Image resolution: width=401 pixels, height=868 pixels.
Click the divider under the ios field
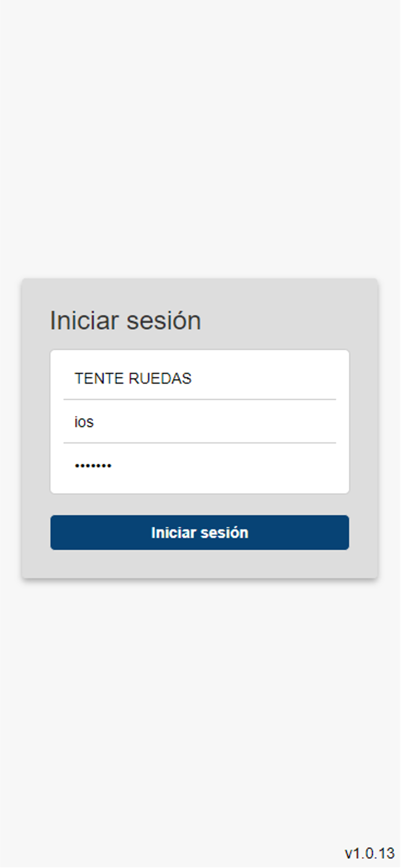(x=200, y=443)
